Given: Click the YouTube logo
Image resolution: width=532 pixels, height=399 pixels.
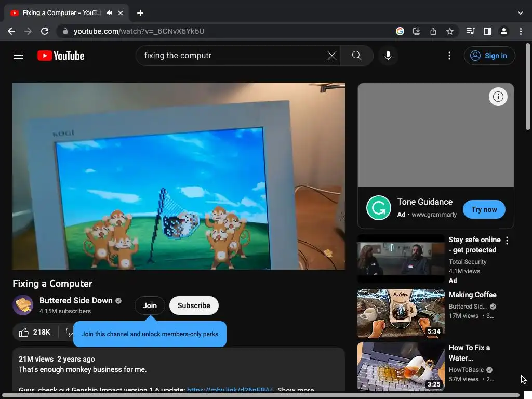Looking at the screenshot, I should (61, 56).
